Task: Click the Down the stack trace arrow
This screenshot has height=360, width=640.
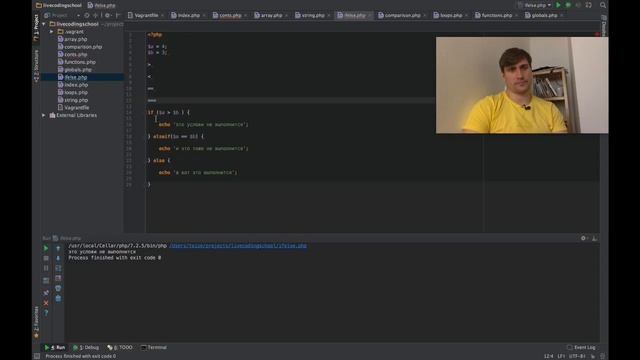Action: pos(58,258)
